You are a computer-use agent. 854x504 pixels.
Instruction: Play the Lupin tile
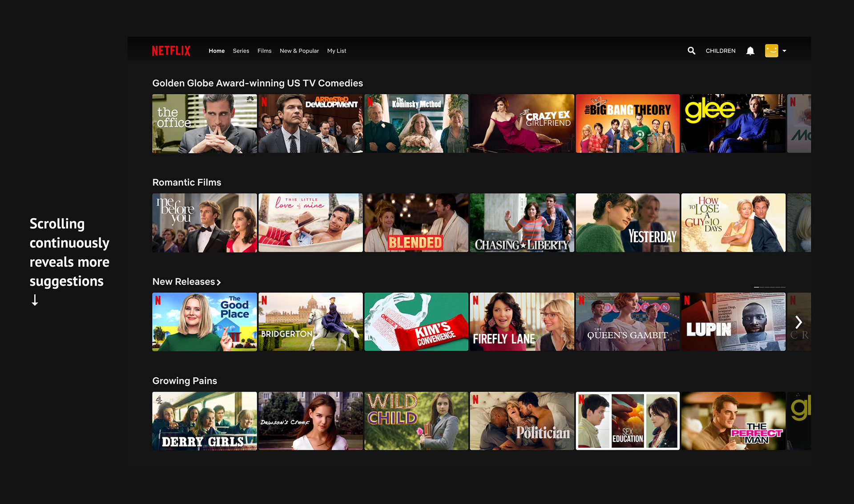pyautogui.click(x=733, y=322)
